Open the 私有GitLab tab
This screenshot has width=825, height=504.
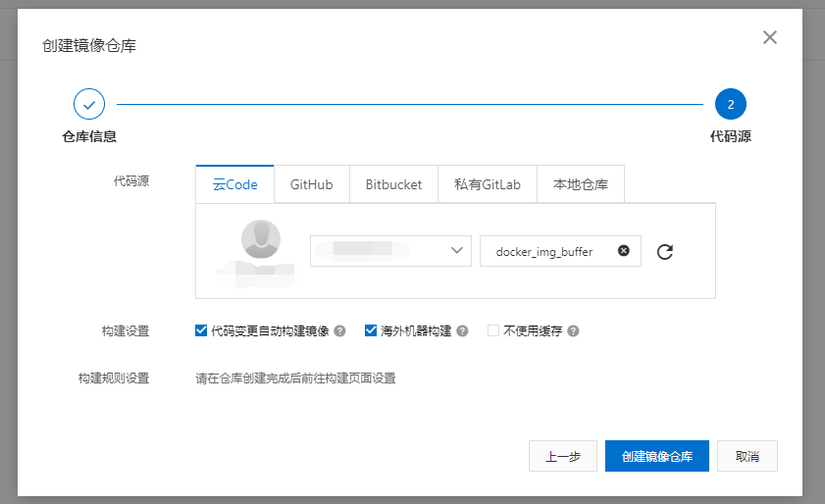coord(487,184)
